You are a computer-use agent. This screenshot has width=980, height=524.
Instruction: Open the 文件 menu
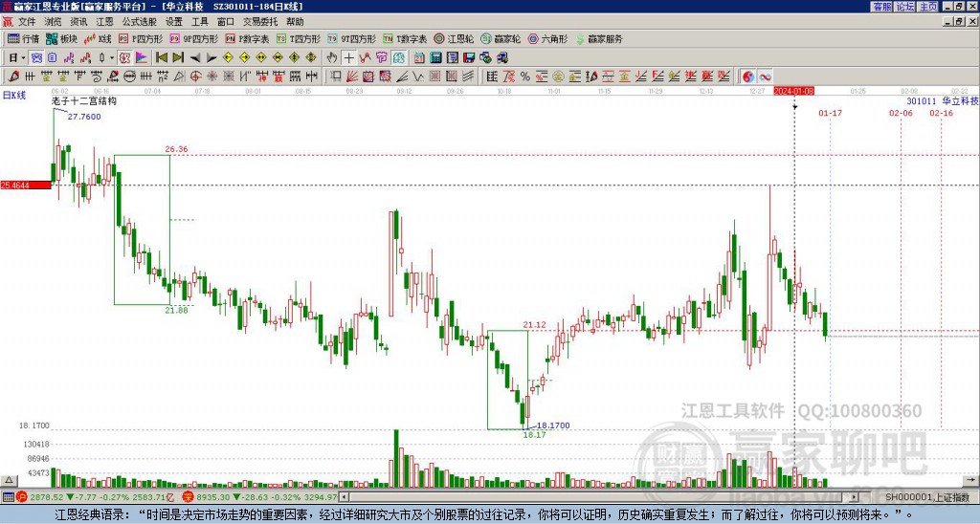[26, 22]
